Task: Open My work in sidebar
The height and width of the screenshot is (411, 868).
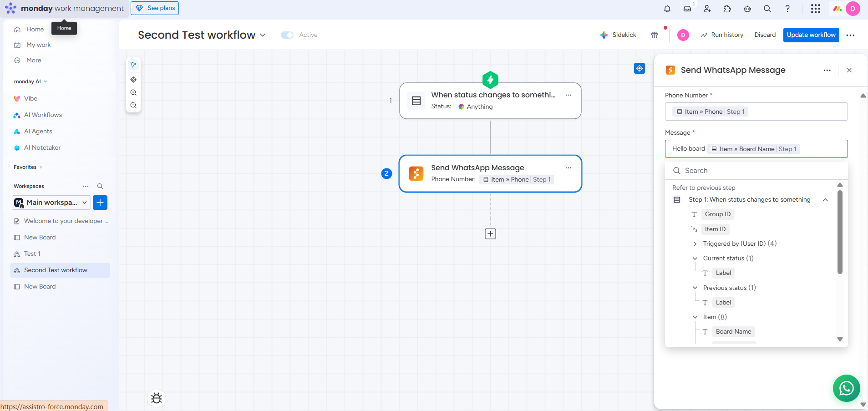Action: [x=38, y=45]
